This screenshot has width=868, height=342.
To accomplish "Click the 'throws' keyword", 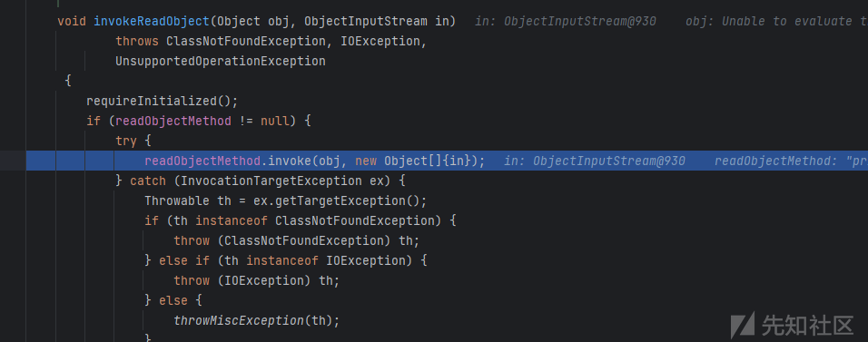I will [137, 42].
